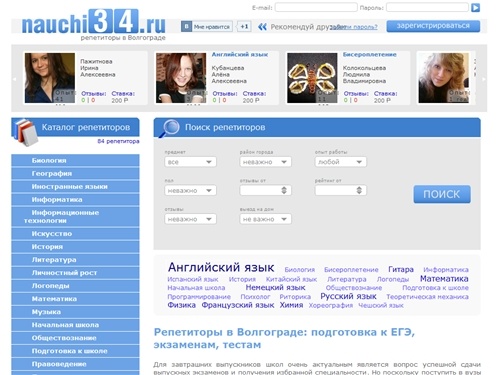
Task: Select Искусство in the catalog menu
Action: click(75, 234)
